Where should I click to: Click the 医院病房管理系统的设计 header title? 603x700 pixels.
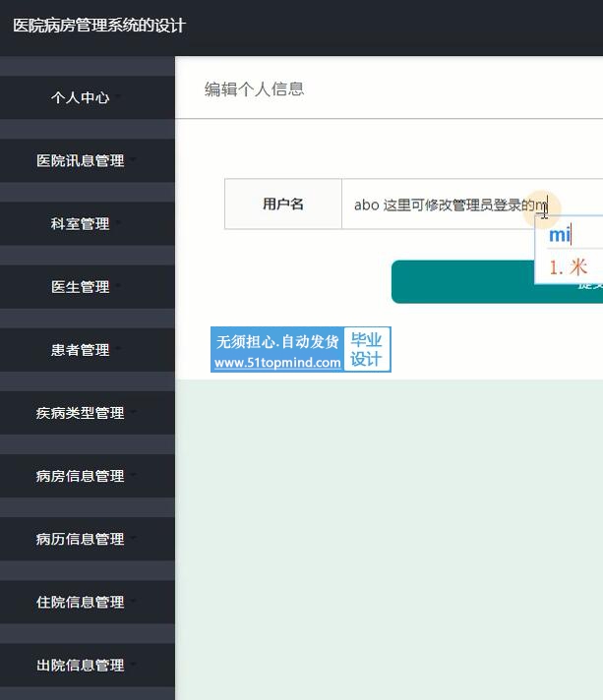[99, 26]
